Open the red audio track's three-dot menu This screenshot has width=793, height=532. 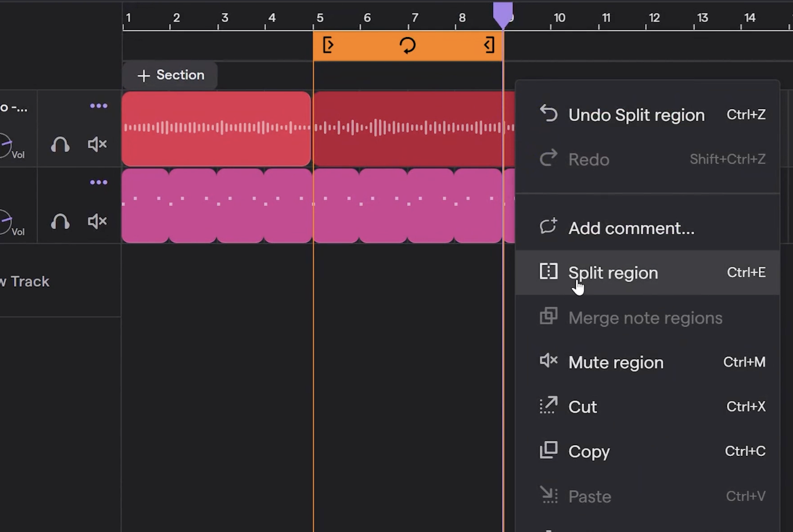99,106
